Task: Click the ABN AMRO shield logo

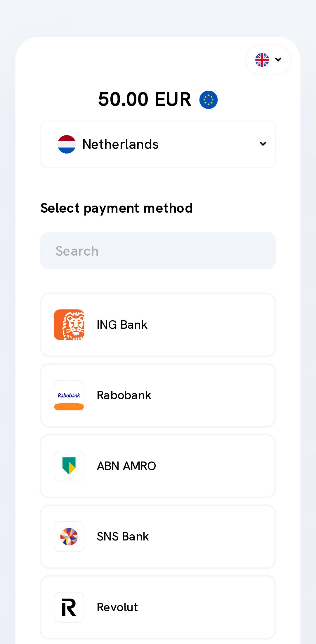Action: pyautogui.click(x=69, y=466)
